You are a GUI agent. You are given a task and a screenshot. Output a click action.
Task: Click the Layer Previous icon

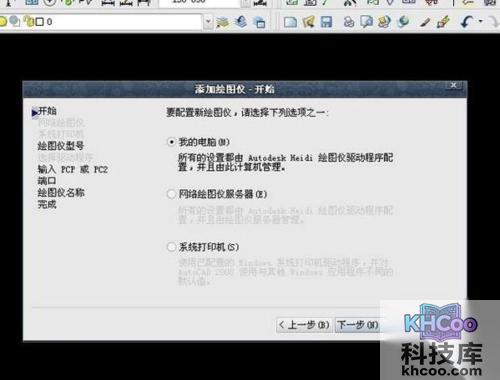click(241, 22)
